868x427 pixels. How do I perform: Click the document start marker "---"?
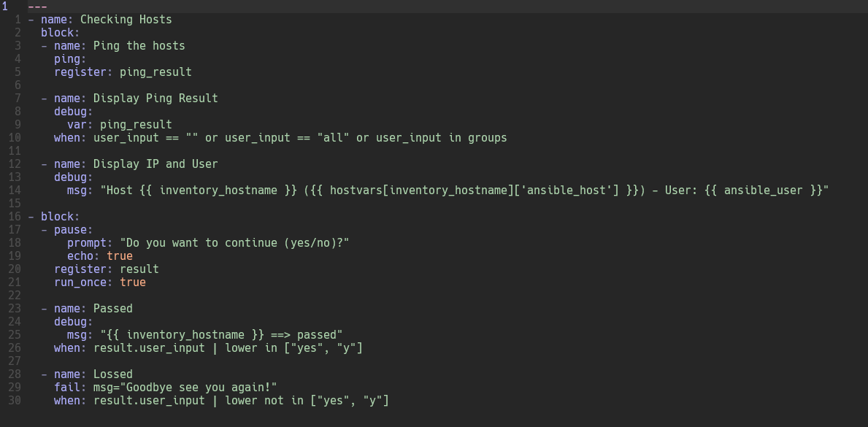click(37, 7)
